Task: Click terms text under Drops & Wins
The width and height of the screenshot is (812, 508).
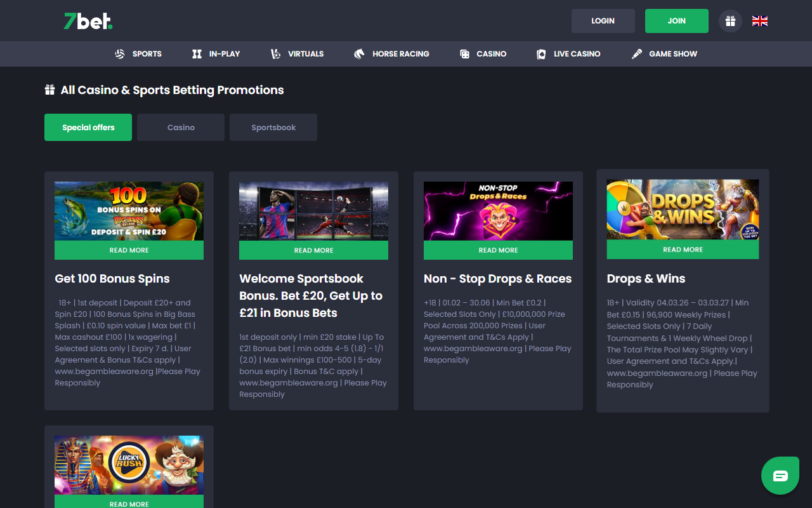Action: 682,344
